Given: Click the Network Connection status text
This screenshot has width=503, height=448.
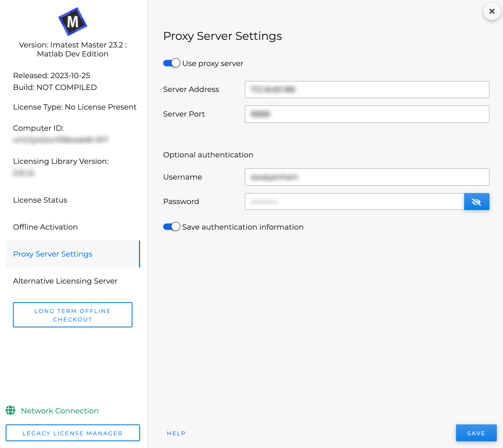Looking at the screenshot, I should click(60, 410).
